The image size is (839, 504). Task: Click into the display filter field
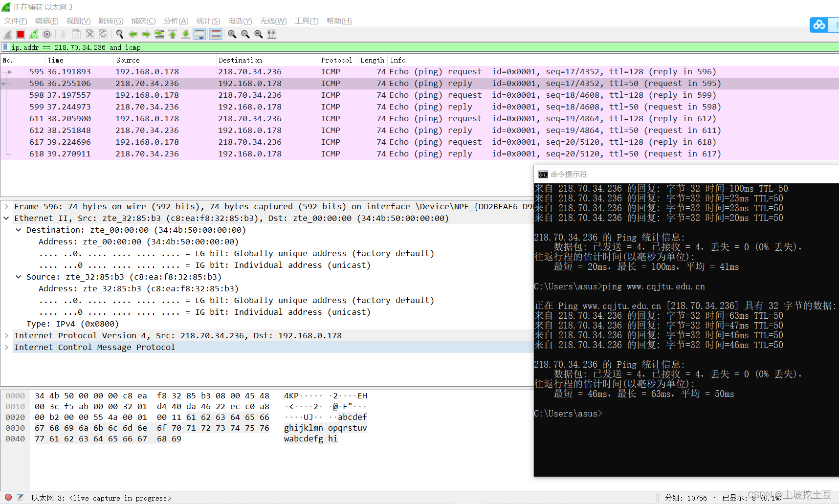(x=424, y=47)
